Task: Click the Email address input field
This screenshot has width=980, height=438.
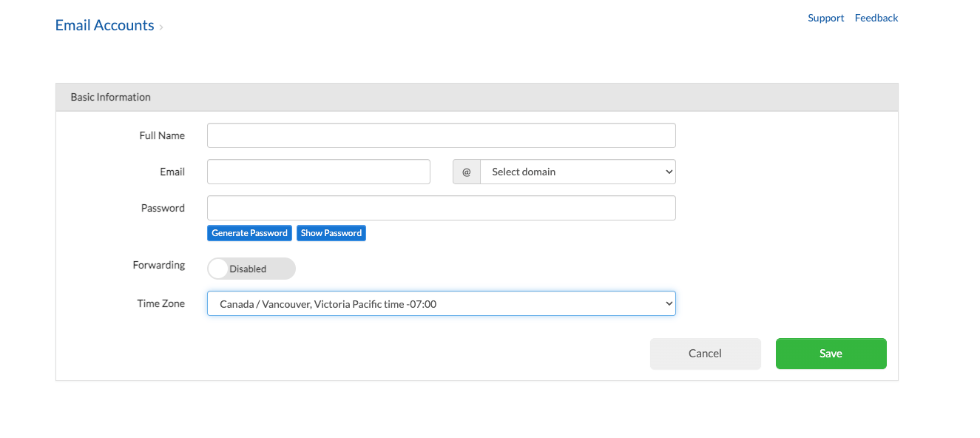Action: [318, 171]
